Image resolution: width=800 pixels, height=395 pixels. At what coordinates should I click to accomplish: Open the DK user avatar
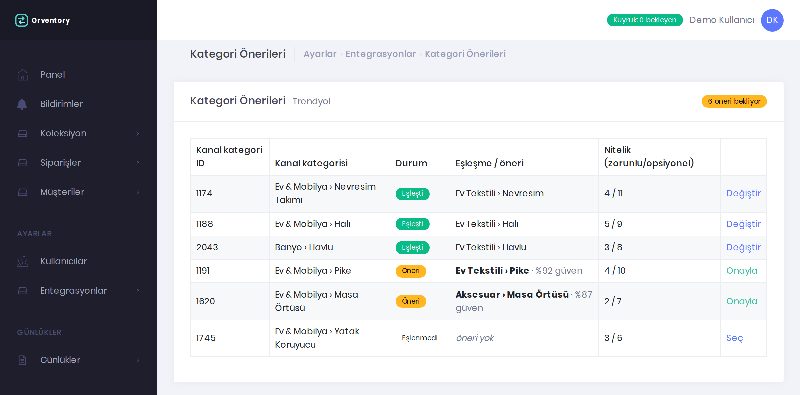(772, 20)
